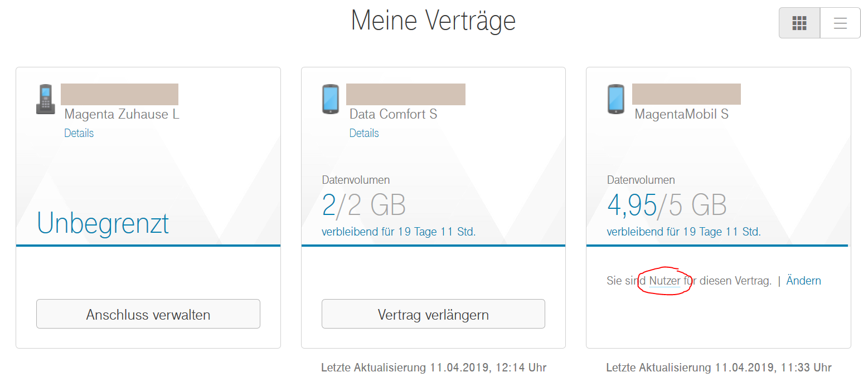Click the MagentaMobil S smartphone icon
Viewport: 868px width, 377px height.
click(x=615, y=99)
